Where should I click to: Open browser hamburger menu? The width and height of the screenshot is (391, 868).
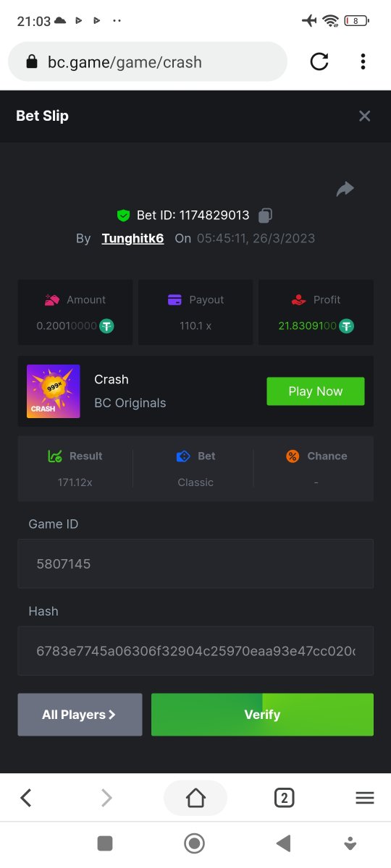point(365,798)
